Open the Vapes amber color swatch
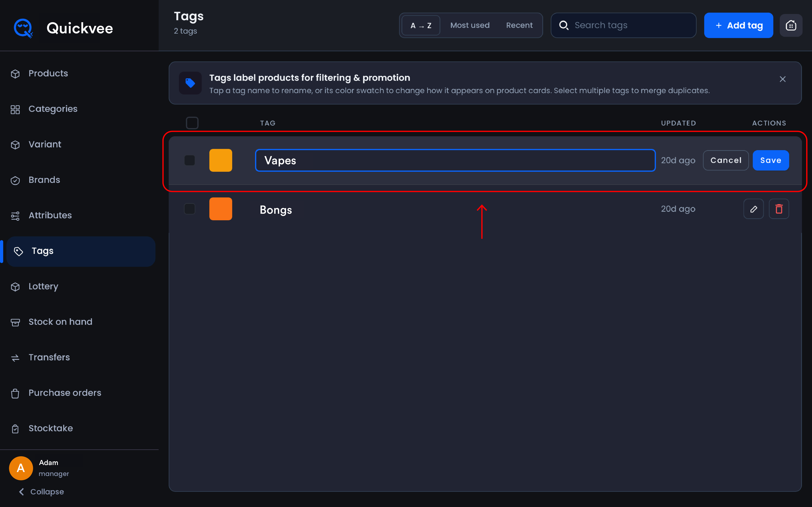Screen dimensions: 812x507 coord(221,160)
